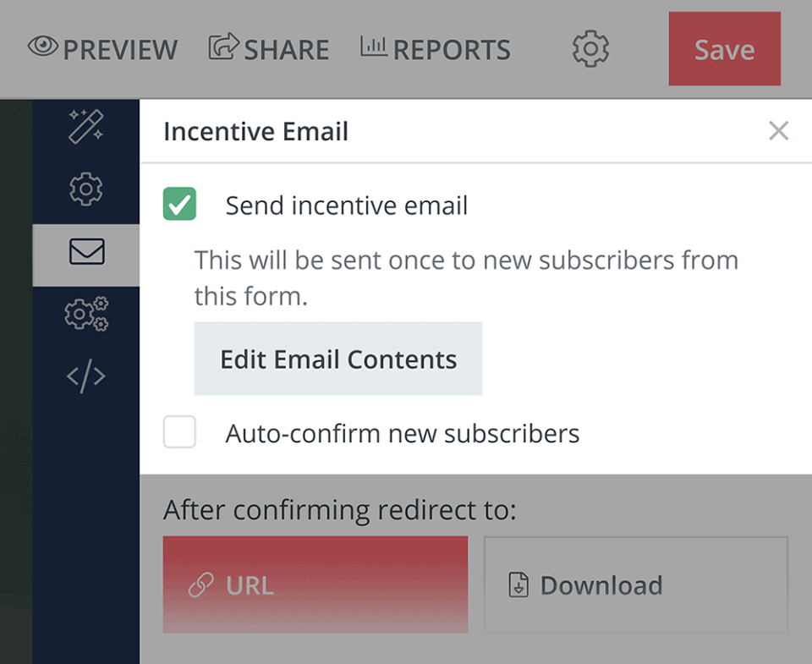Select URL as the redirect destination
This screenshot has width=812, height=664.
pos(315,584)
